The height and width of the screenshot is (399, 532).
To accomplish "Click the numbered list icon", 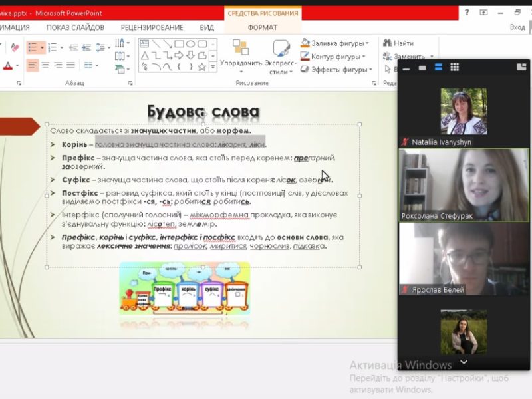I will tap(53, 47).
